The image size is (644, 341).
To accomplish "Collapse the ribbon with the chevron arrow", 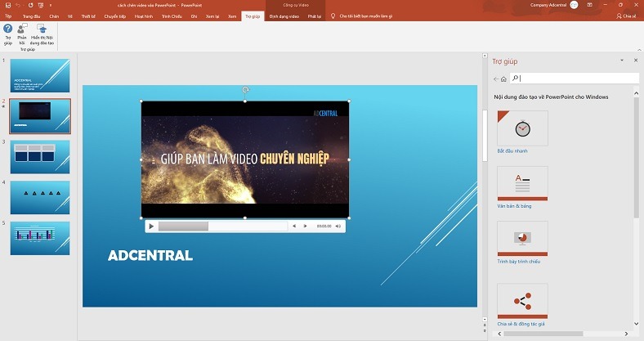I will 639,49.
